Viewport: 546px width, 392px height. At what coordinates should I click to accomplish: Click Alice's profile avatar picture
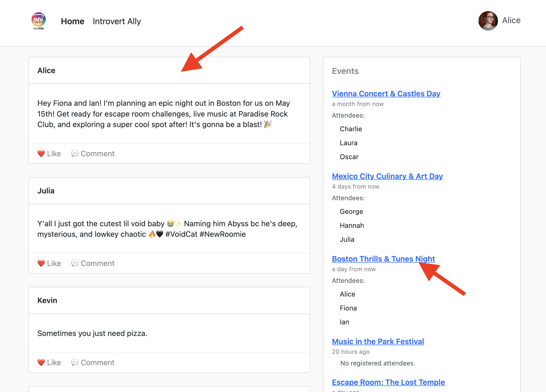488,21
